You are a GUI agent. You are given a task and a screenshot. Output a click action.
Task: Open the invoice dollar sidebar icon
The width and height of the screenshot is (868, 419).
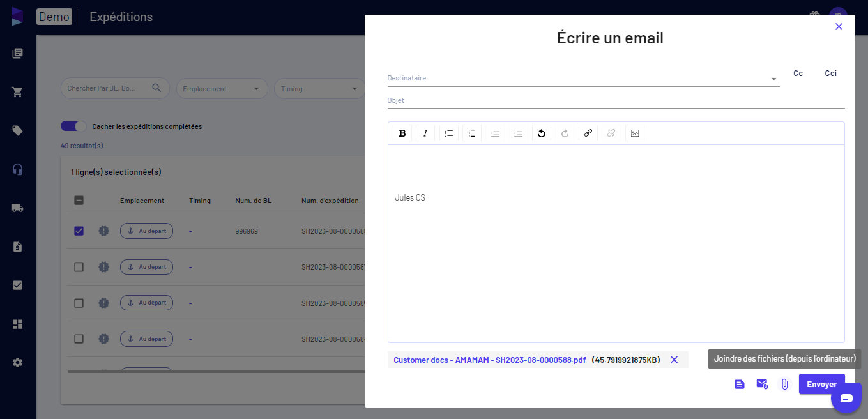point(17,247)
